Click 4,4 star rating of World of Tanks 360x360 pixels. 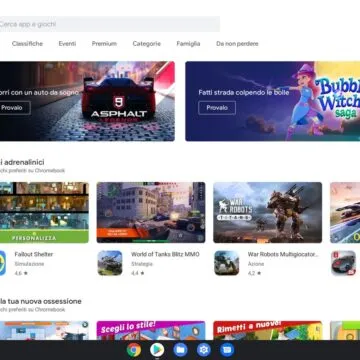[138, 273]
